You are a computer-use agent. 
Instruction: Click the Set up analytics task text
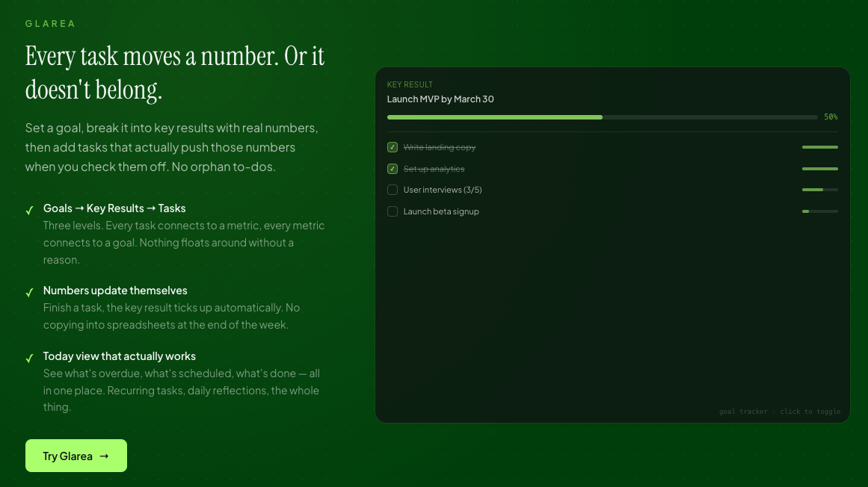[434, 169]
